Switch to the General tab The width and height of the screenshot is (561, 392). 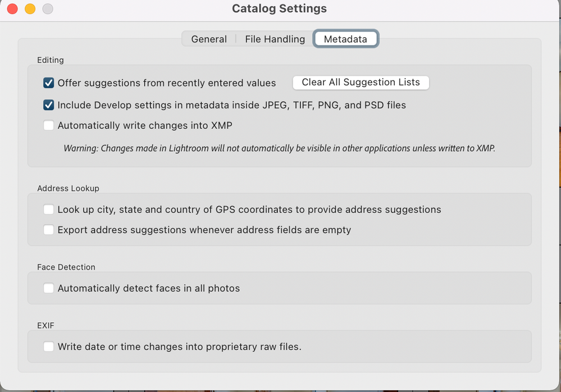pos(209,39)
